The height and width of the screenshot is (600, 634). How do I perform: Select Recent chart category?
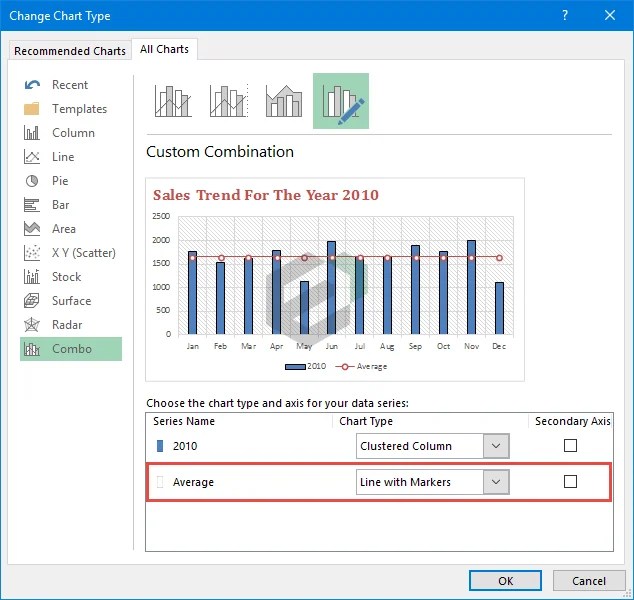pyautogui.click(x=70, y=85)
